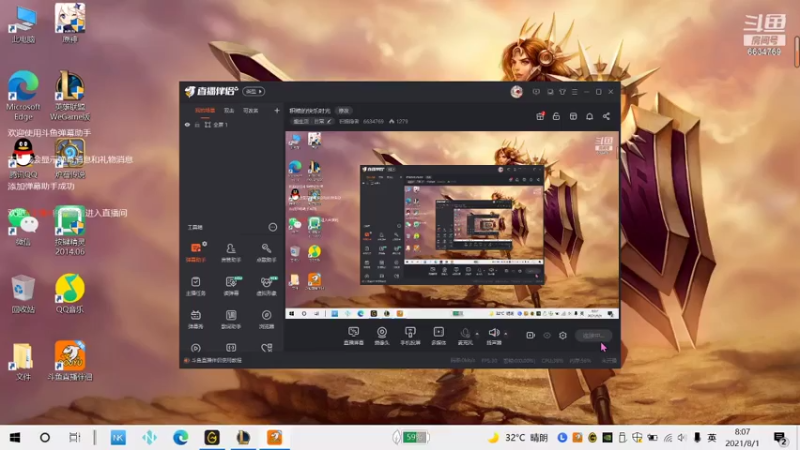Toggle the lock on 全屏 1 source
Viewport: 800px width, 450px height.
197,124
